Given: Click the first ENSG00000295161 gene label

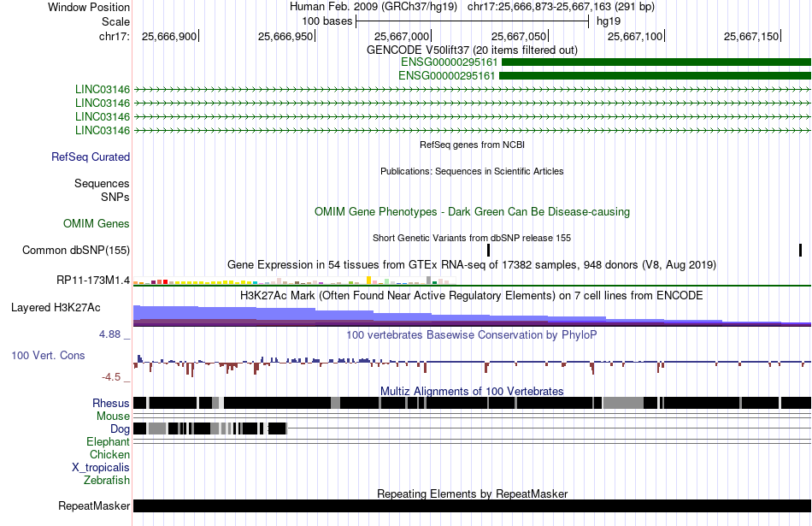Looking at the screenshot, I should coord(449,62).
